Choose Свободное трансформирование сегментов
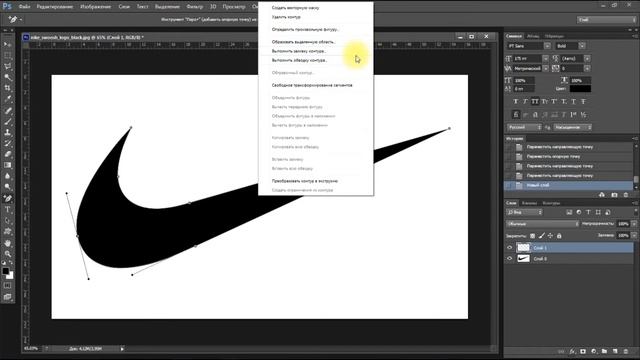This screenshot has width=640, height=360. coord(312,85)
